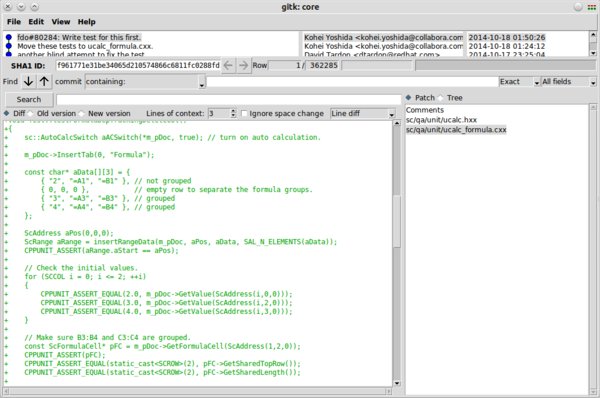Image resolution: width=600 pixels, height=398 pixels.
Task: Select the blue dot for commit fdo#80284
Action: pyautogui.click(x=8, y=38)
